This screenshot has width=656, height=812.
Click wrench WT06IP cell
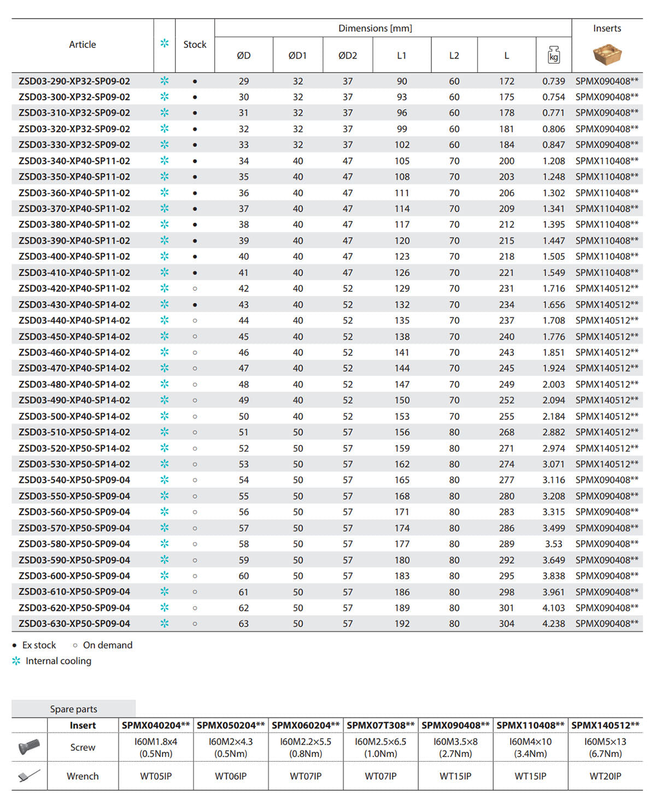point(231,776)
